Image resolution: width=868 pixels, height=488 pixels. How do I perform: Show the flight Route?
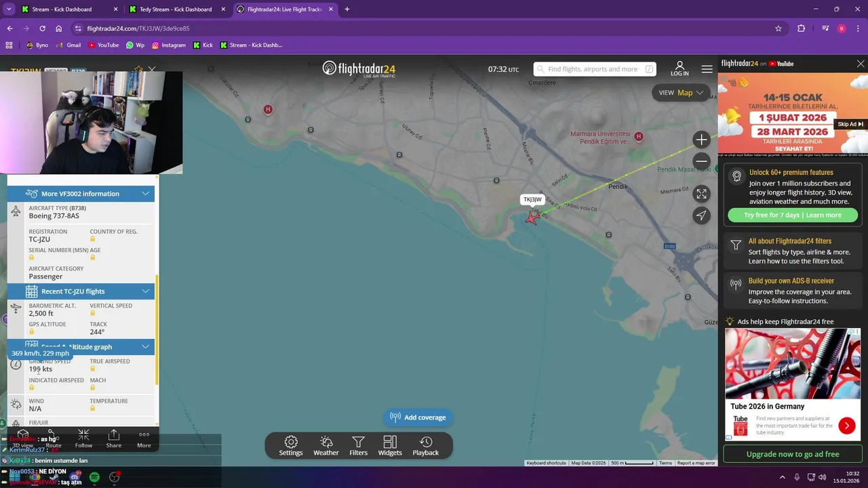(54, 439)
